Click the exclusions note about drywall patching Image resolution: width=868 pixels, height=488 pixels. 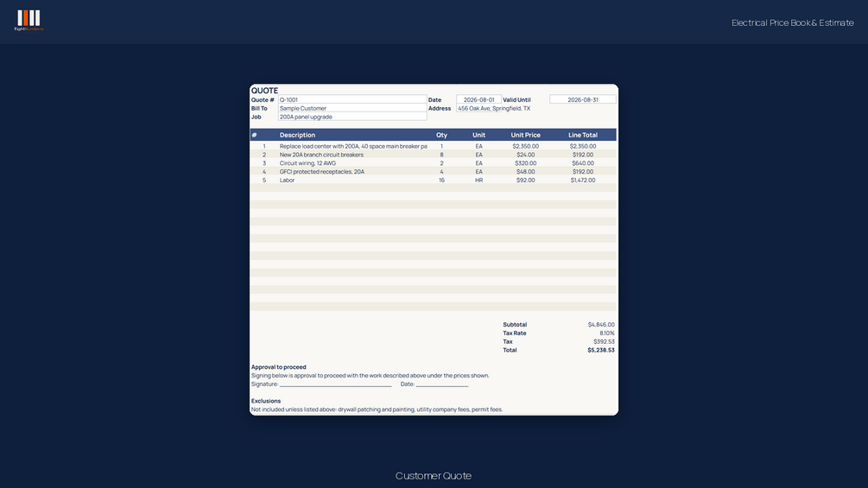(377, 409)
